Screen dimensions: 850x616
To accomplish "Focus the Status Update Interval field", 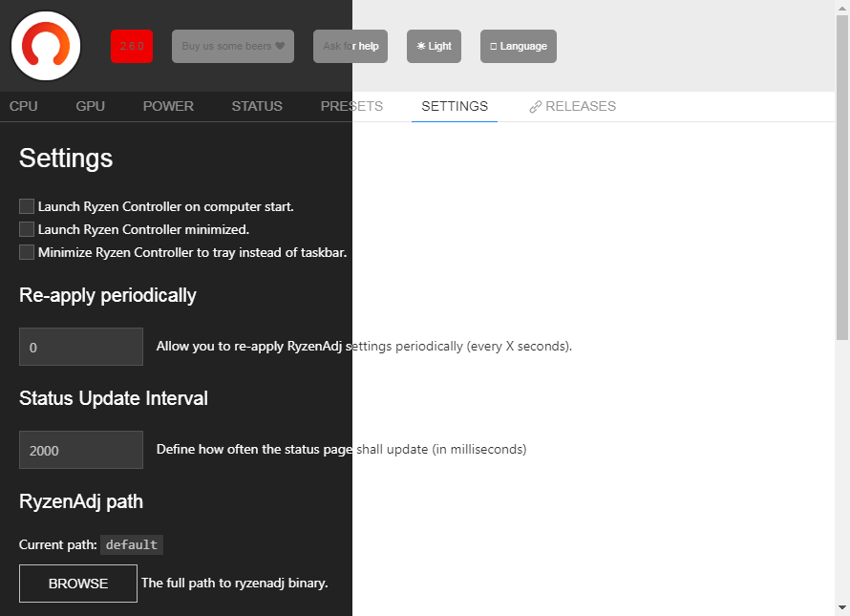I will pos(81,450).
